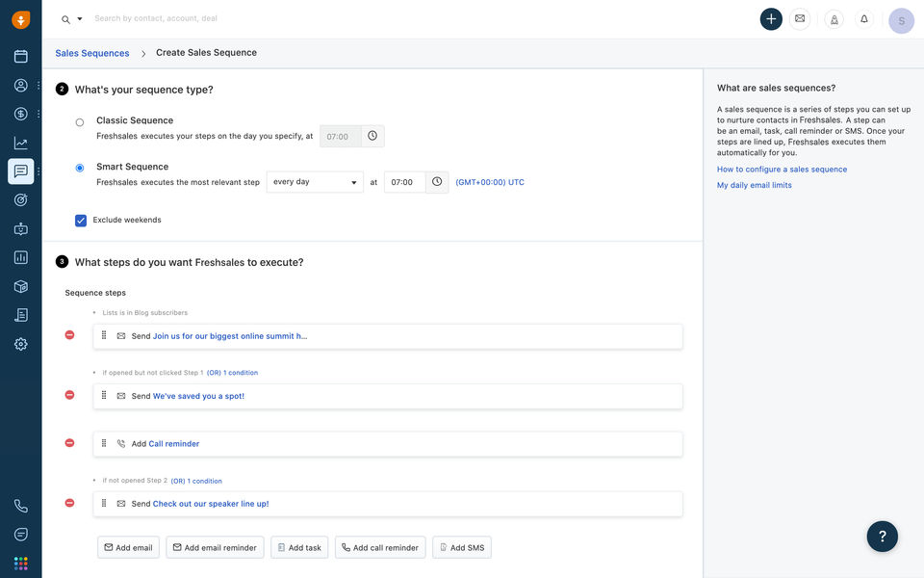This screenshot has width=924, height=578.
Task: Click the email envelope icon in header
Action: click(800, 19)
